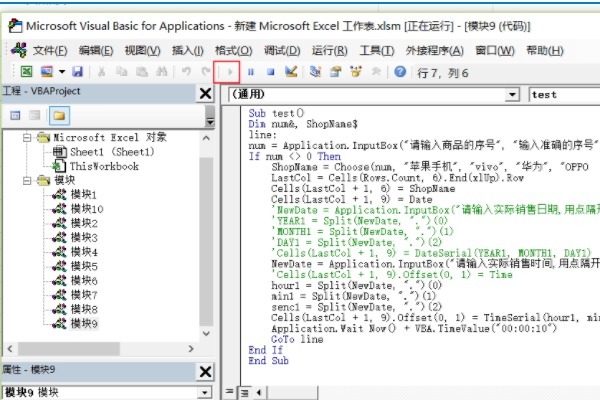Click View Code icon in project panel
Screen dimensions: 600x400
(15, 116)
